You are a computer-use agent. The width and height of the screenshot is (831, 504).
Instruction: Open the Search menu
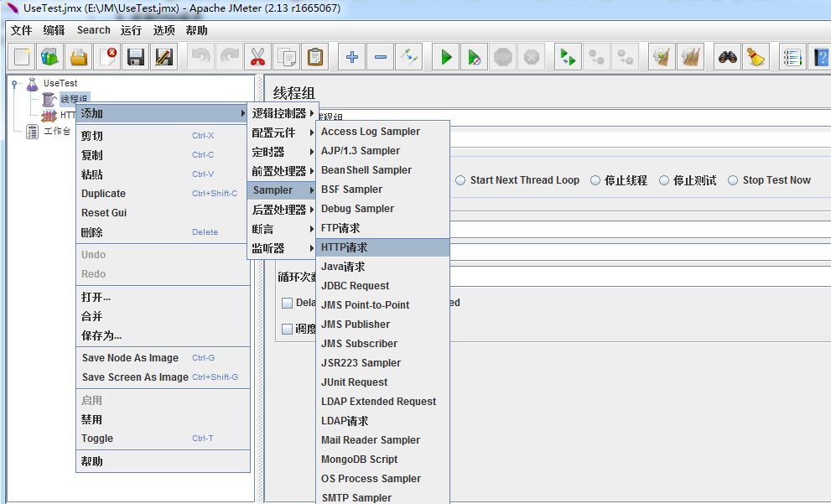[93, 30]
